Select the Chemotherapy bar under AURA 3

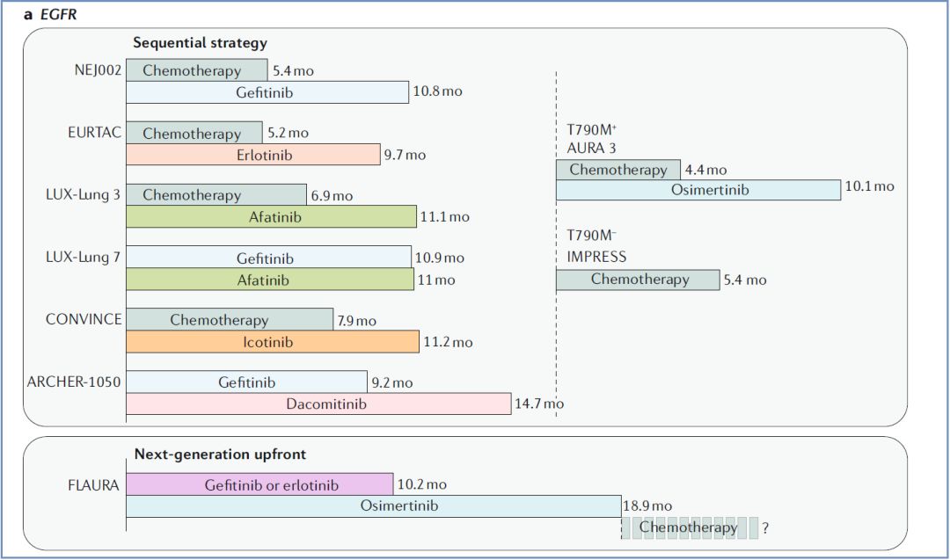click(x=618, y=170)
